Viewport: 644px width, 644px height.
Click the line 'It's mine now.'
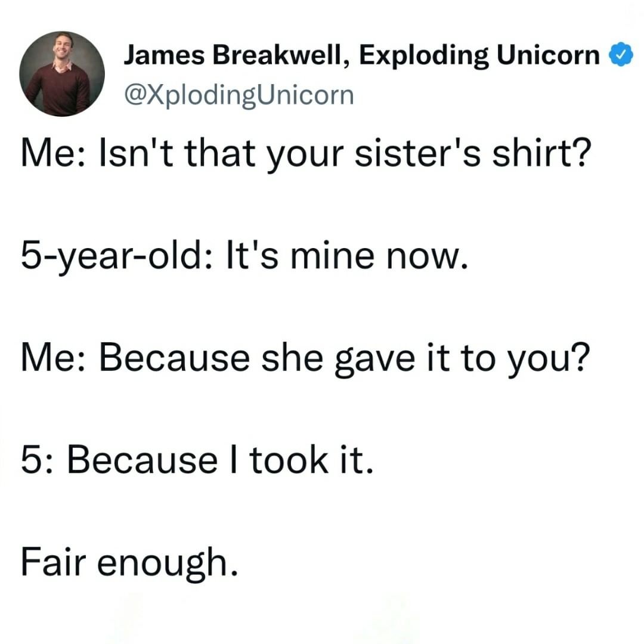tap(347, 256)
